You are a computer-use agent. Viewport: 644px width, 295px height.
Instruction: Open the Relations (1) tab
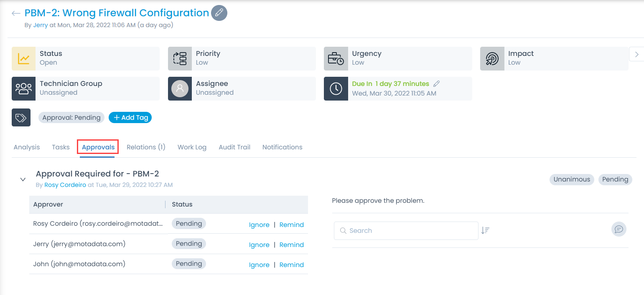point(146,147)
